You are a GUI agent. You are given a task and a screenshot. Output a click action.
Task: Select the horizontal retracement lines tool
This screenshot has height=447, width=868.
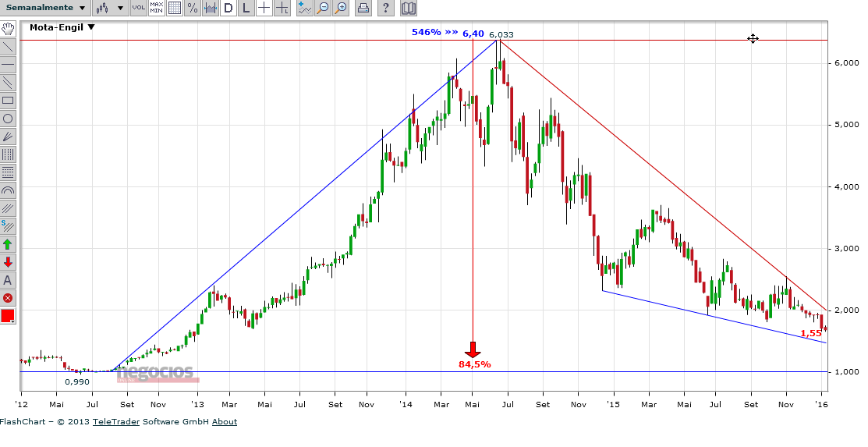(8, 173)
